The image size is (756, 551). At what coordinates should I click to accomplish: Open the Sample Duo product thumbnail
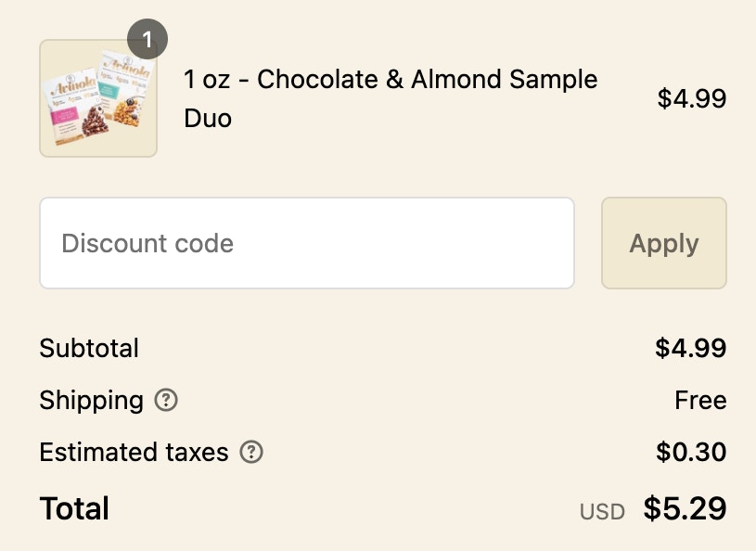[x=98, y=98]
